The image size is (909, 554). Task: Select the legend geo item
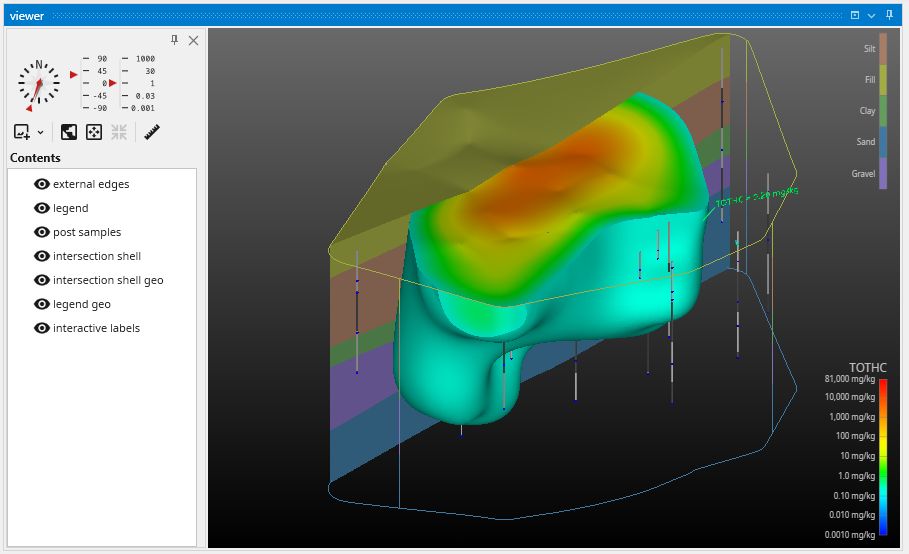pos(82,304)
